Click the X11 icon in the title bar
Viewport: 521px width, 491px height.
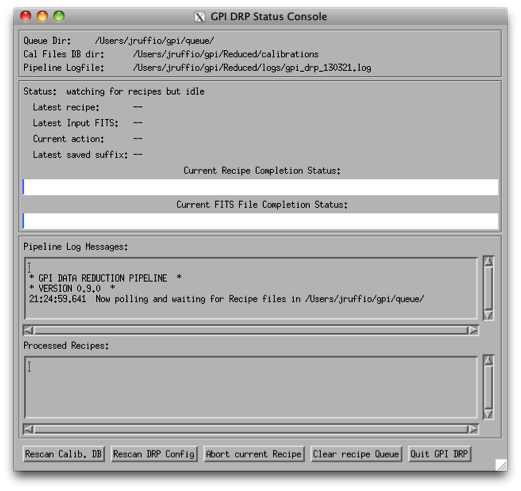click(x=200, y=17)
